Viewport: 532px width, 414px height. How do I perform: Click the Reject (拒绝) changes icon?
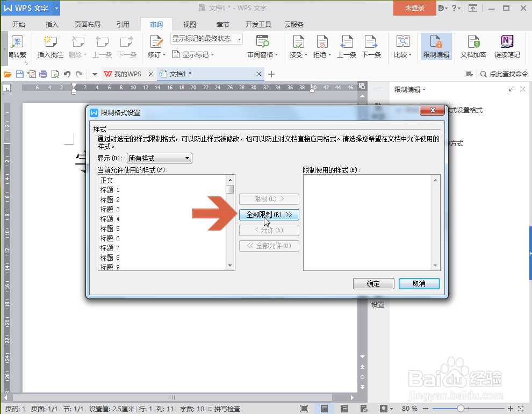(x=322, y=42)
